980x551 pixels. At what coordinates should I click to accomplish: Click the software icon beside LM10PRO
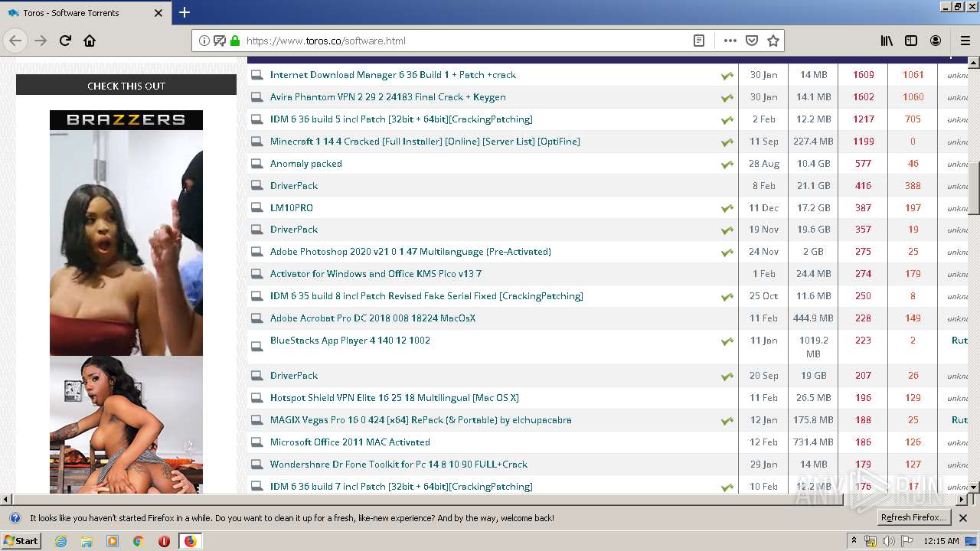pyautogui.click(x=256, y=208)
